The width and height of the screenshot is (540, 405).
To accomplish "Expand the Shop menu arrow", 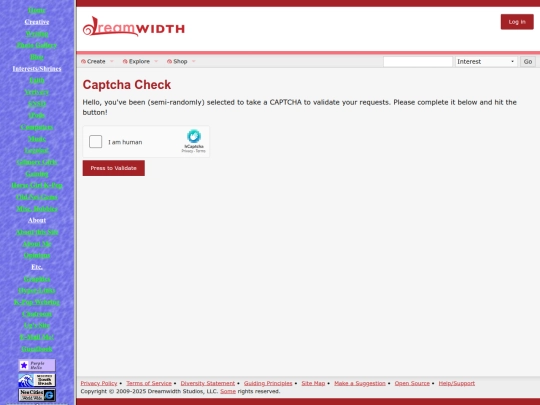I will tap(194, 61).
